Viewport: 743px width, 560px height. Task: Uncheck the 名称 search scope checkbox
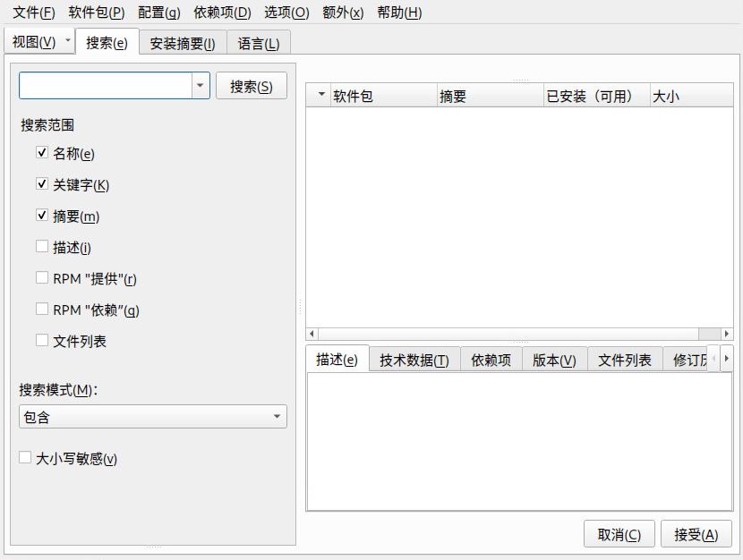coord(42,153)
